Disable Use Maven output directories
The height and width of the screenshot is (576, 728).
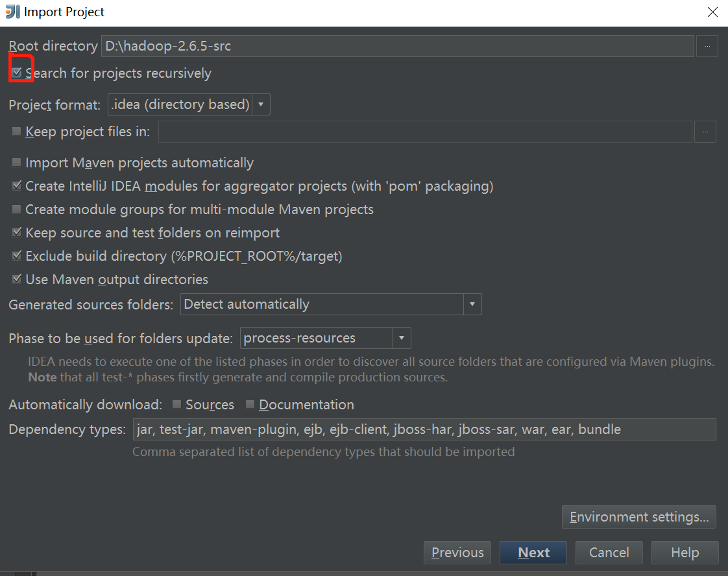click(16, 279)
